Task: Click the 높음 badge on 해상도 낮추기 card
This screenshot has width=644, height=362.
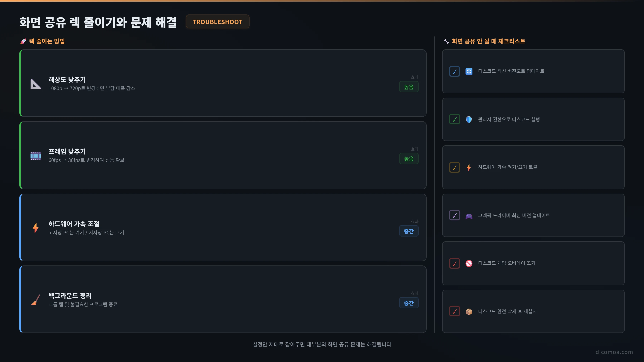Action: pos(409,87)
